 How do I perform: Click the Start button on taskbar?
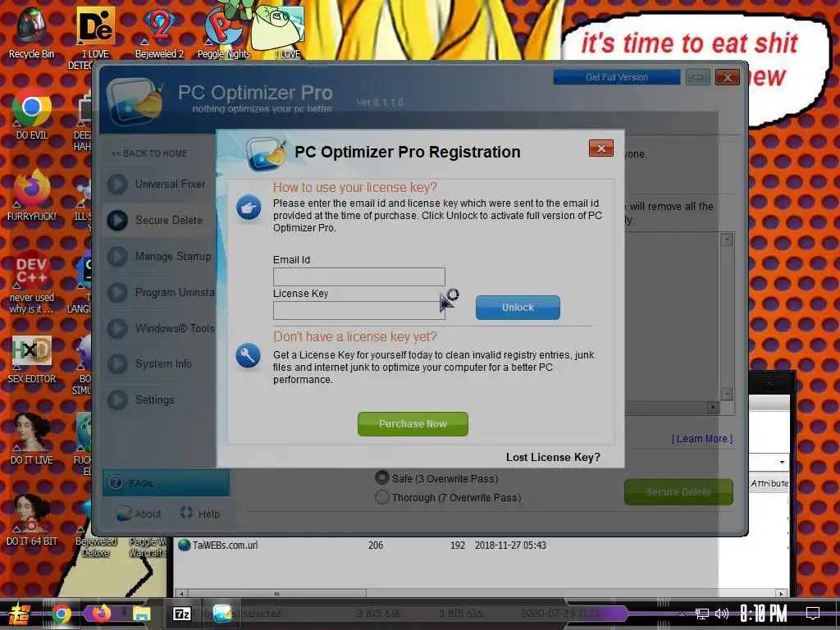click(x=20, y=614)
